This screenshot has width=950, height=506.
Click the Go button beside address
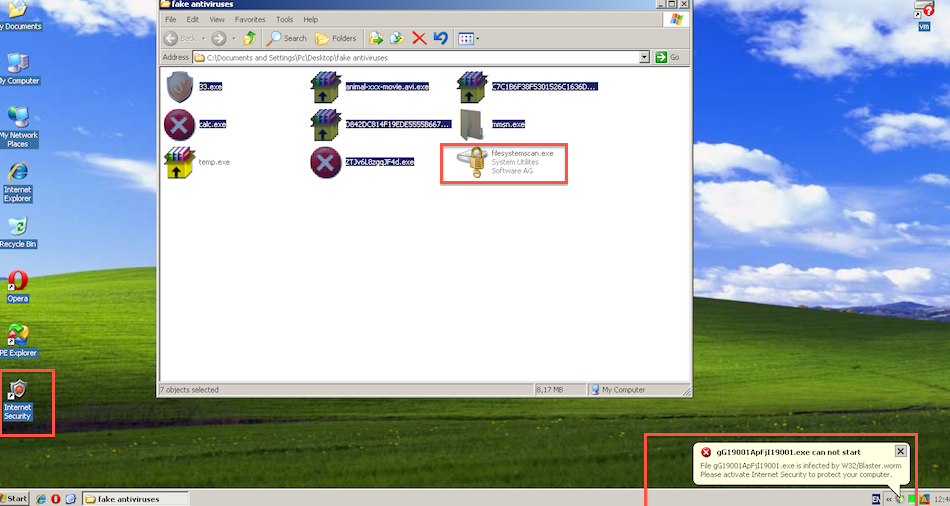click(668, 57)
